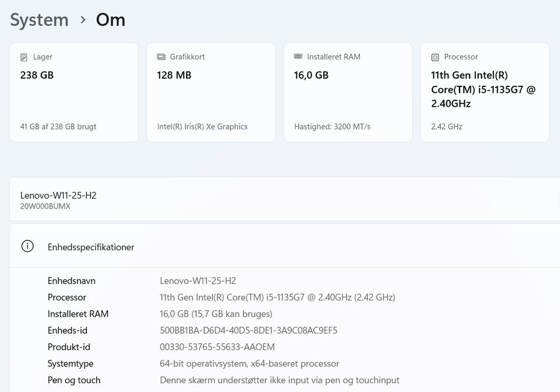Screen dimensions: 560x392
Task: Click the info icon beside Enhedsspecifikationer
Action: [x=27, y=246]
